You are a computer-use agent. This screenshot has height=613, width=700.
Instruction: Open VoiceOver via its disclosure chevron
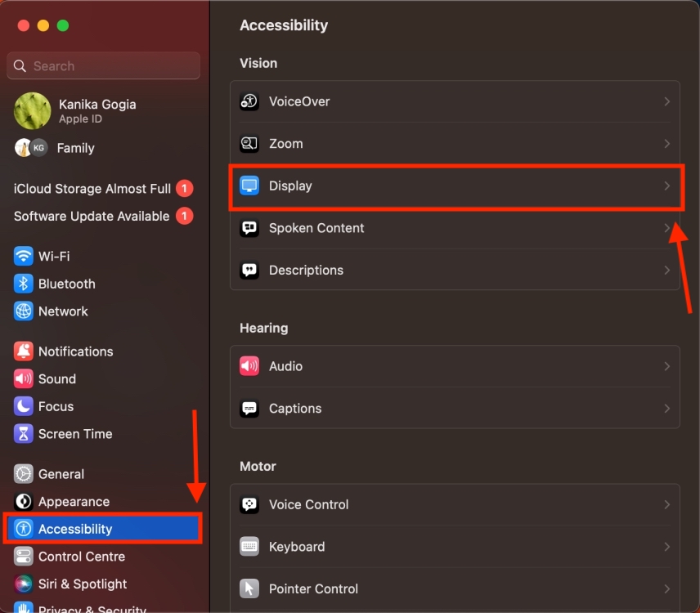tap(666, 101)
